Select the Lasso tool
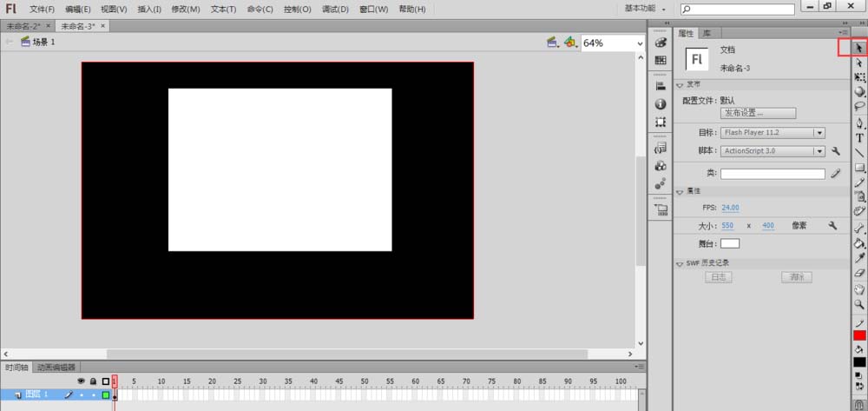868x411 pixels. tap(859, 106)
